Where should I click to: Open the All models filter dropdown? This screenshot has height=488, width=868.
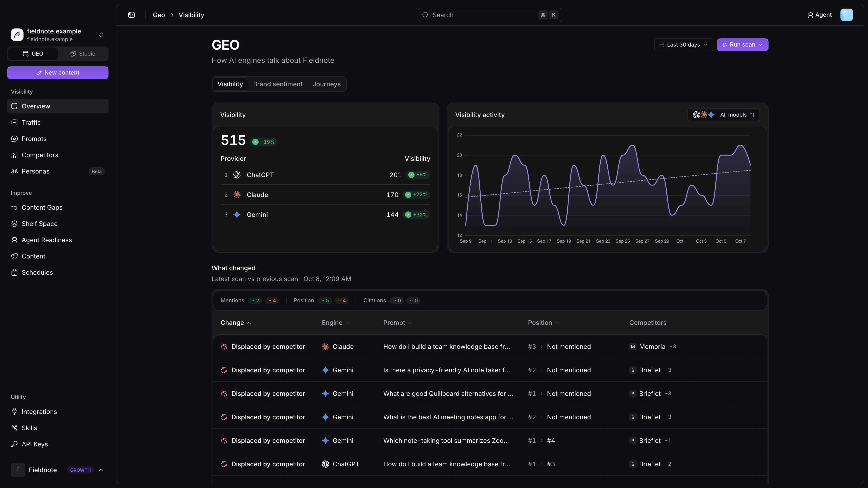click(x=723, y=115)
